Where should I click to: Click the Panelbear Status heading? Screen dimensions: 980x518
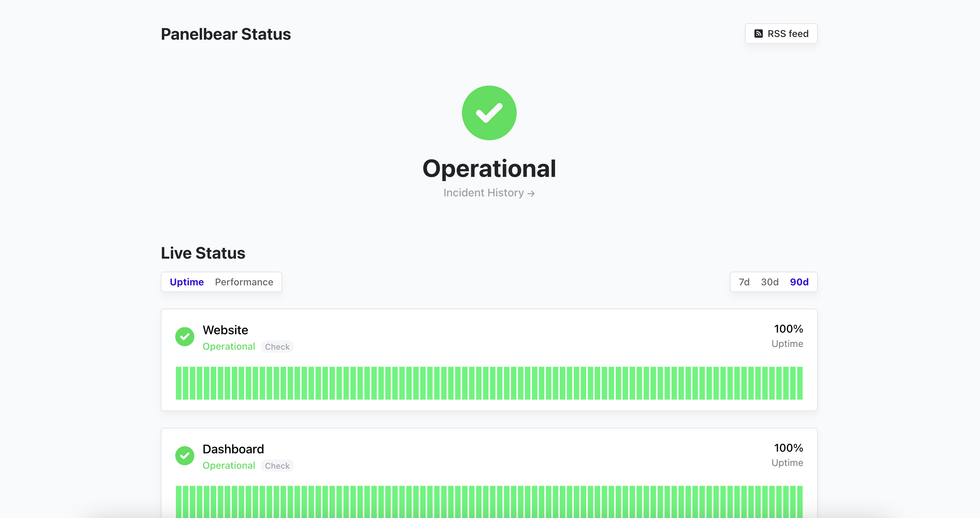pos(225,34)
